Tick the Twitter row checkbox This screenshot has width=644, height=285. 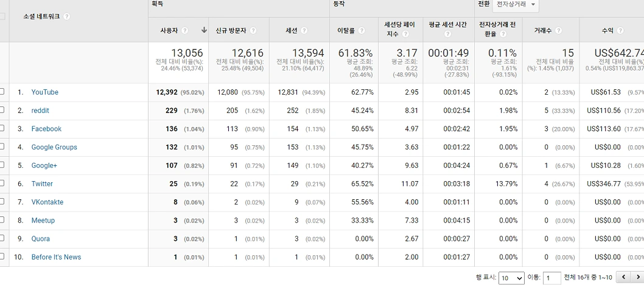click(x=2, y=183)
